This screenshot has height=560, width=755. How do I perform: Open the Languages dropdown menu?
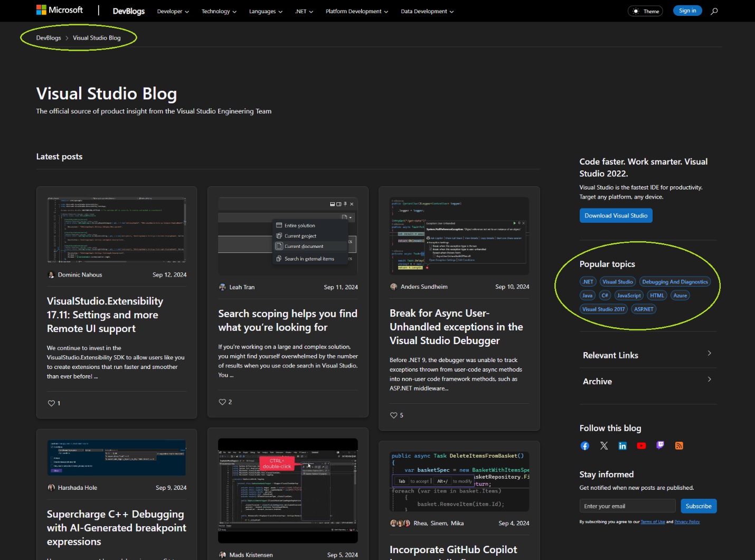[266, 11]
